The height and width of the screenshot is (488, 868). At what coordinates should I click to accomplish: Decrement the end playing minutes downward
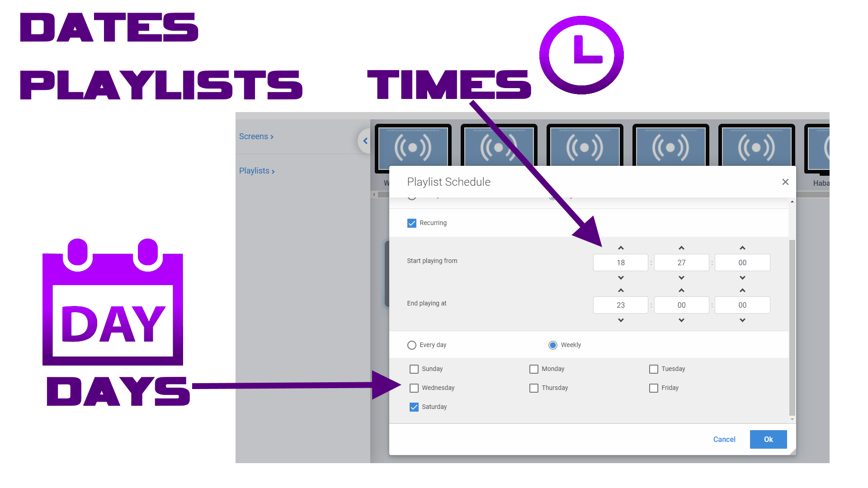pyautogui.click(x=681, y=320)
